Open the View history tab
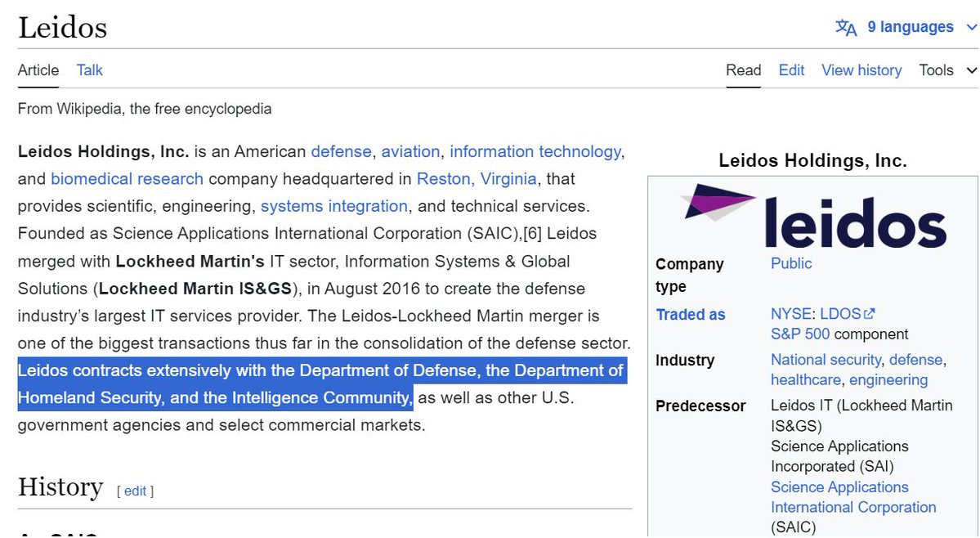 pyautogui.click(x=861, y=70)
